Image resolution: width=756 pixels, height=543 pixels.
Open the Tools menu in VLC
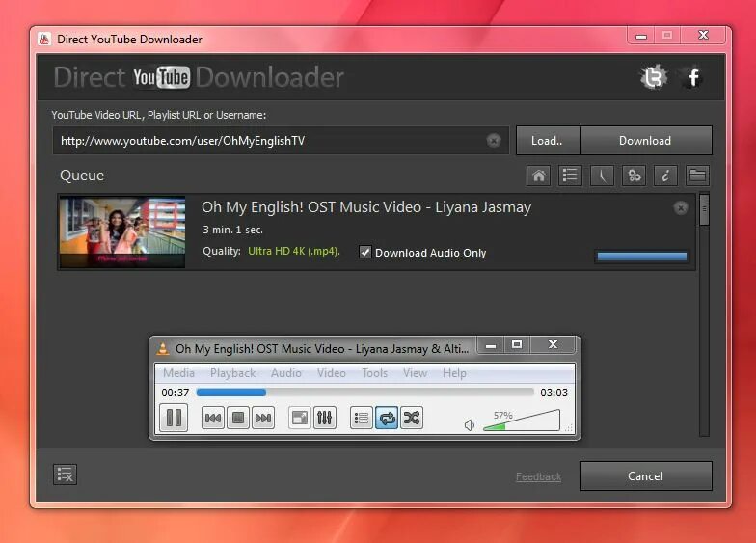pyautogui.click(x=374, y=372)
